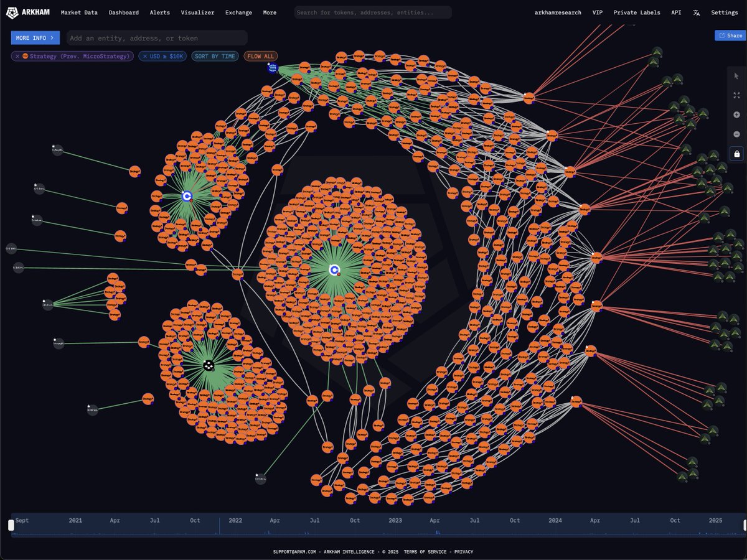
Task: Expand the MORE INFO panel
Action: tap(35, 38)
